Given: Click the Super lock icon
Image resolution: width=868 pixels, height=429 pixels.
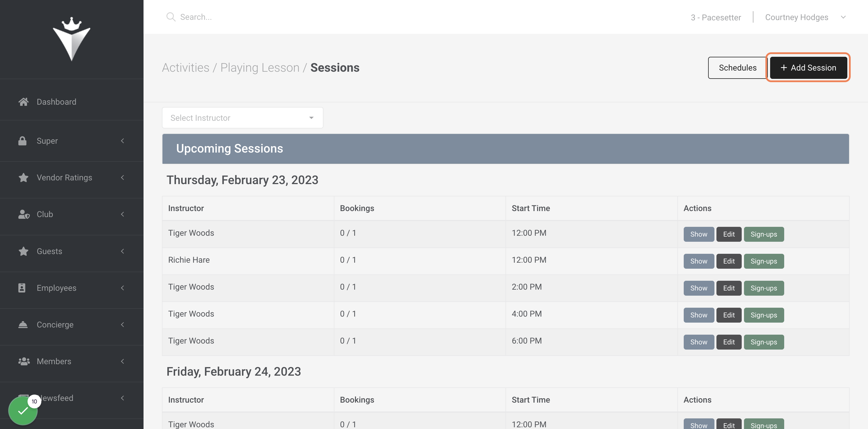Looking at the screenshot, I should pos(22,141).
